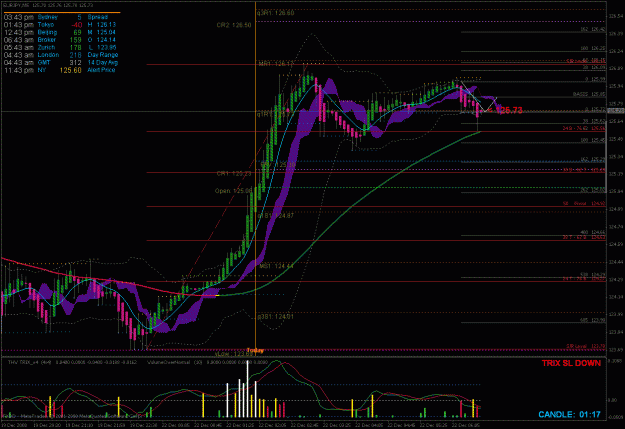Click the TRIX SL DOWN signal text
625x429 pixels.
pyautogui.click(x=571, y=363)
